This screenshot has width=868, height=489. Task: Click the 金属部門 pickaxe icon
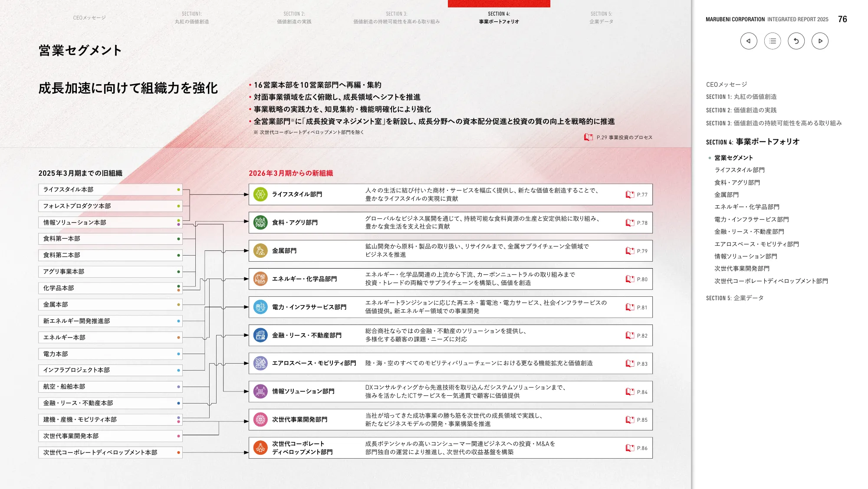tap(260, 250)
